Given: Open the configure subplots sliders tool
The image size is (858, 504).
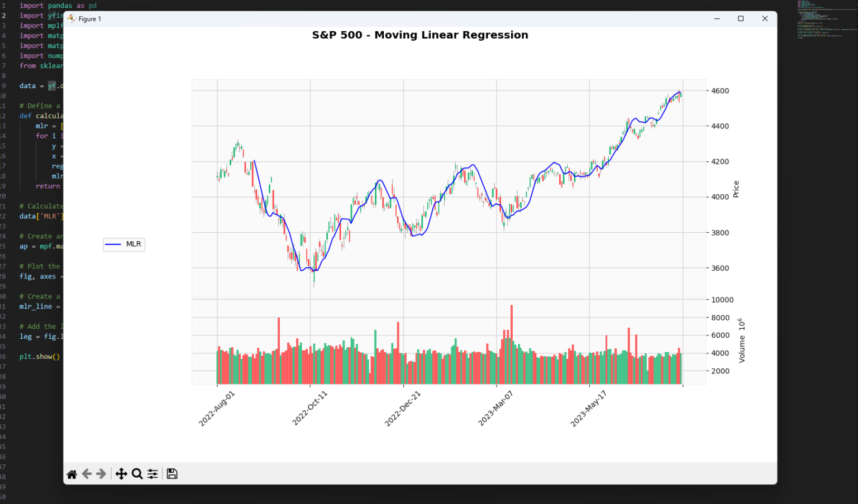Looking at the screenshot, I should click(x=152, y=473).
